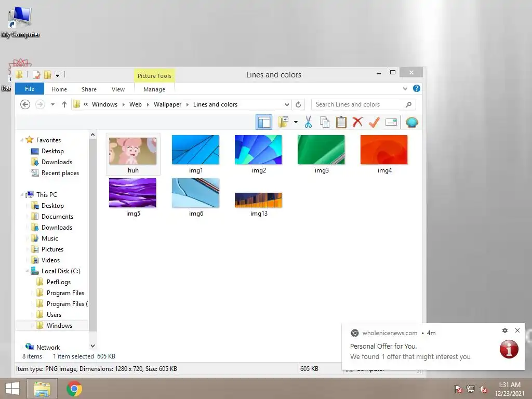Click the orange checkmark Properties icon
The image size is (532, 399).
point(374,122)
